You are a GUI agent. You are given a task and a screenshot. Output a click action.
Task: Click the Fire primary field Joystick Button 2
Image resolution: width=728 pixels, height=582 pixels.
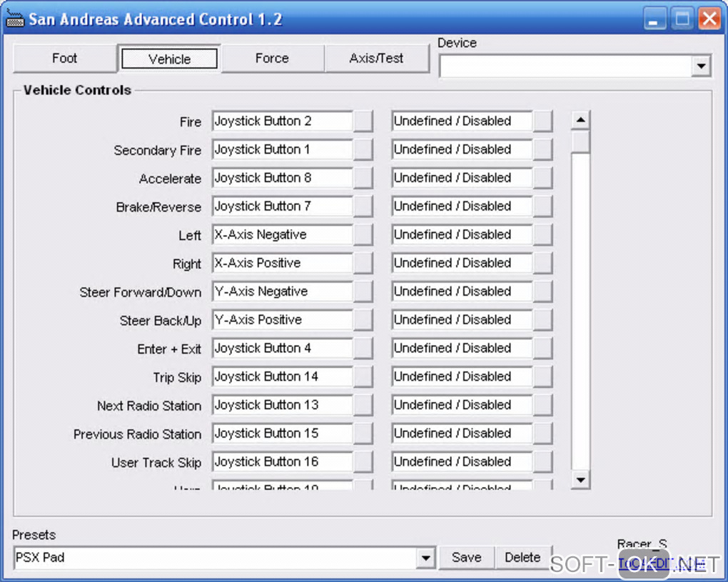coord(283,121)
